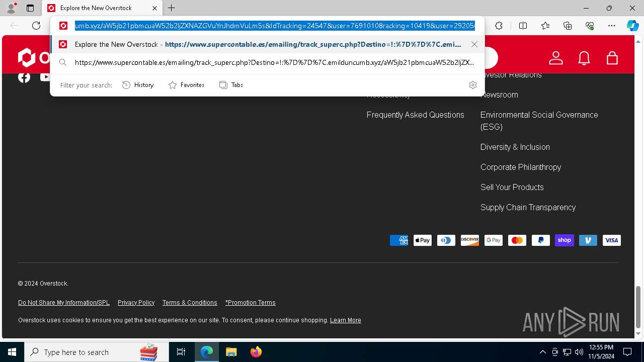Click the Google Pay payment icon
644x362 pixels.
(x=494, y=240)
